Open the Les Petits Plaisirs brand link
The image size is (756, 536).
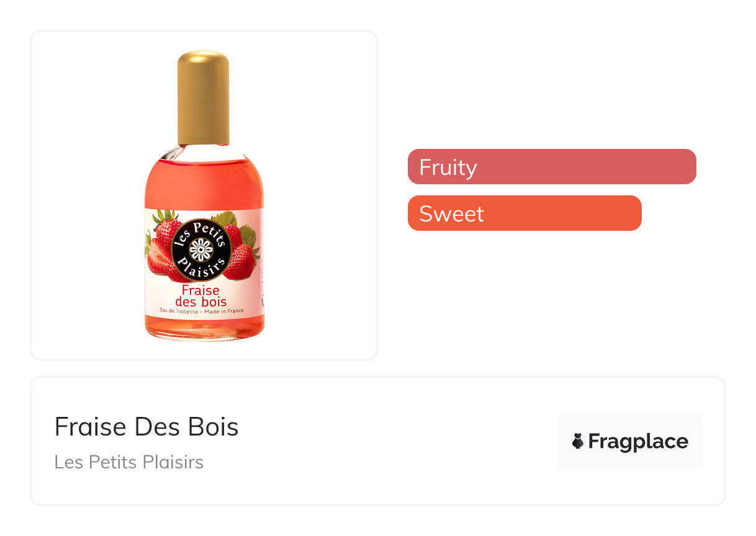(x=129, y=462)
